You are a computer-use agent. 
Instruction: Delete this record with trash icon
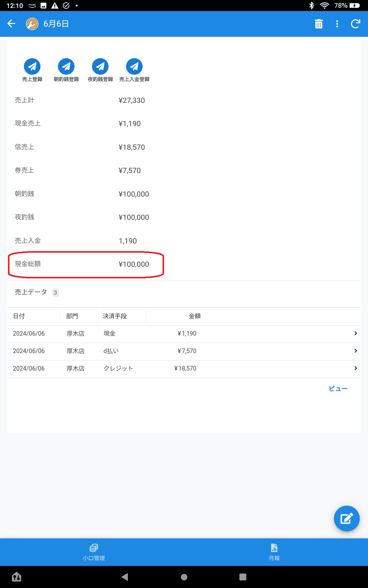tap(319, 24)
